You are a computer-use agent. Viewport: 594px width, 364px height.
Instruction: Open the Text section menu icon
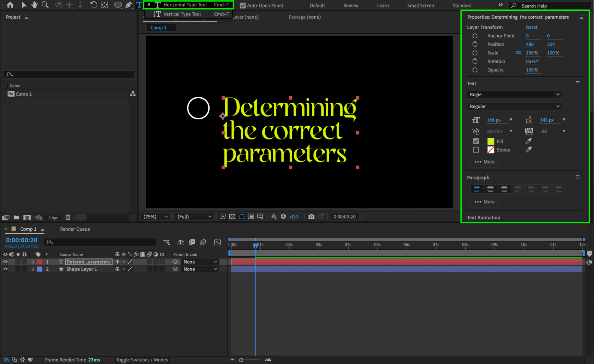[x=578, y=83]
